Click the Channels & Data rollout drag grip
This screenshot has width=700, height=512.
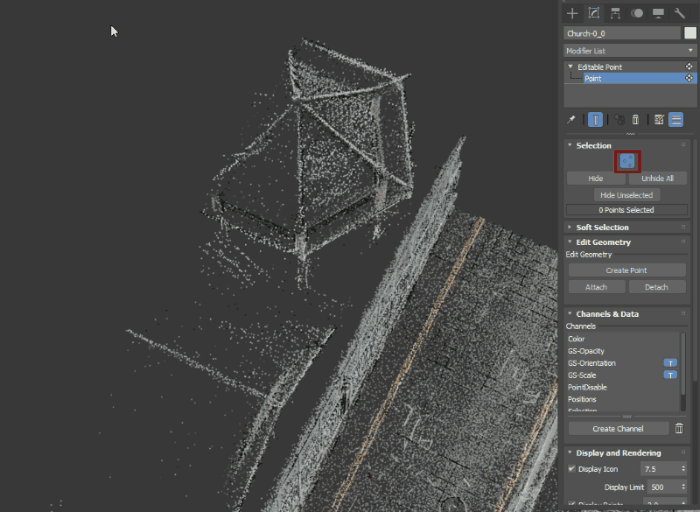coord(683,313)
